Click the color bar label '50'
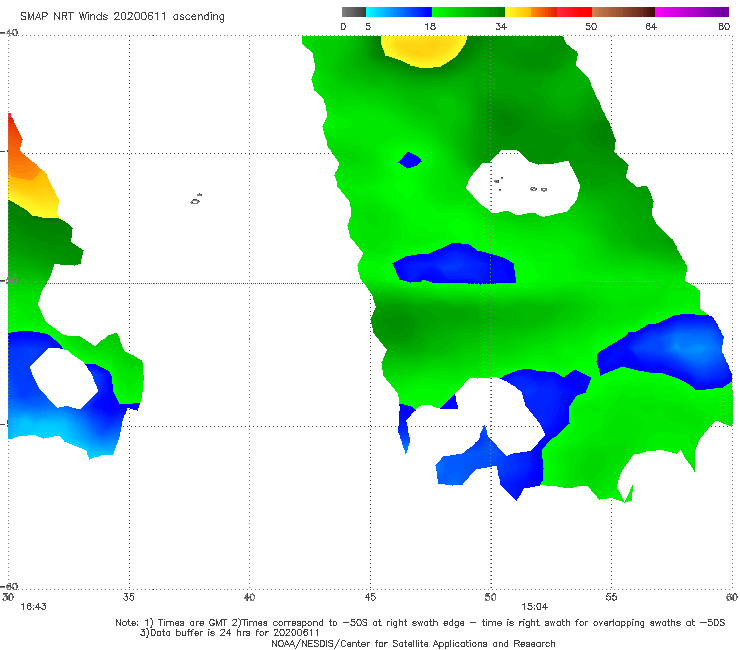 [591, 26]
